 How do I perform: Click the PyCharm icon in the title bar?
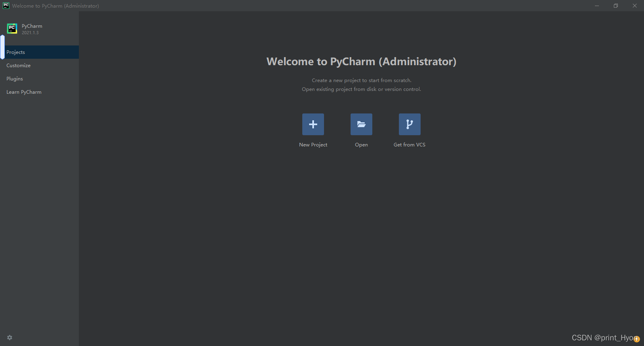click(x=6, y=6)
